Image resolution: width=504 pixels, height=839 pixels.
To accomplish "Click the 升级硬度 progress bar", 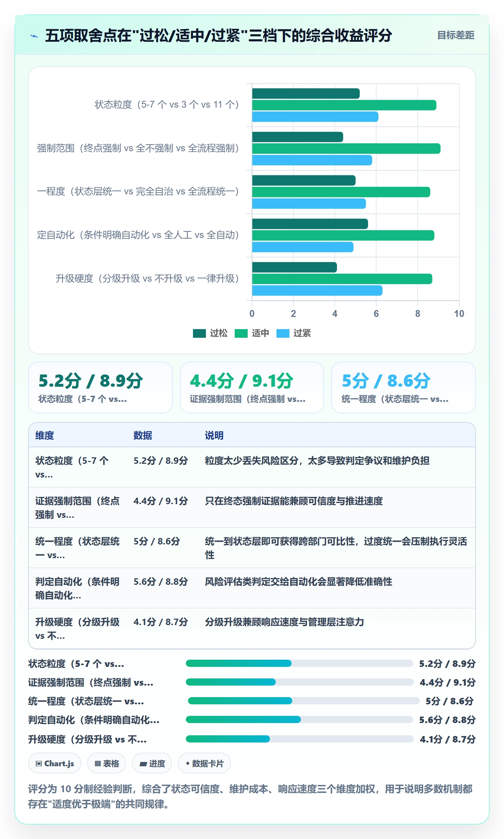I will coord(300,739).
